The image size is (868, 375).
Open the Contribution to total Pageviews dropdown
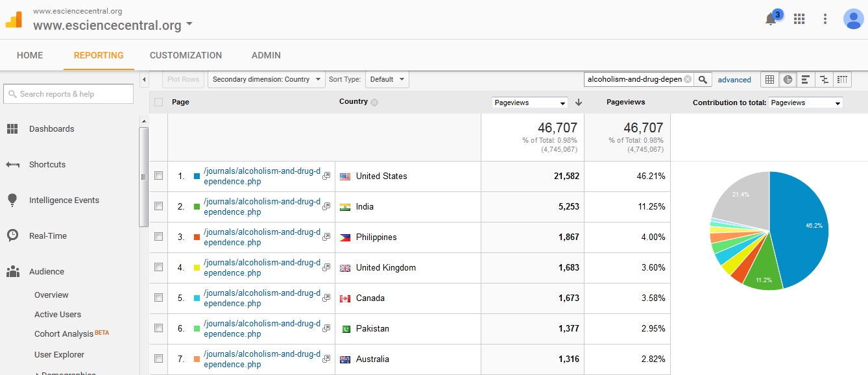[x=806, y=103]
